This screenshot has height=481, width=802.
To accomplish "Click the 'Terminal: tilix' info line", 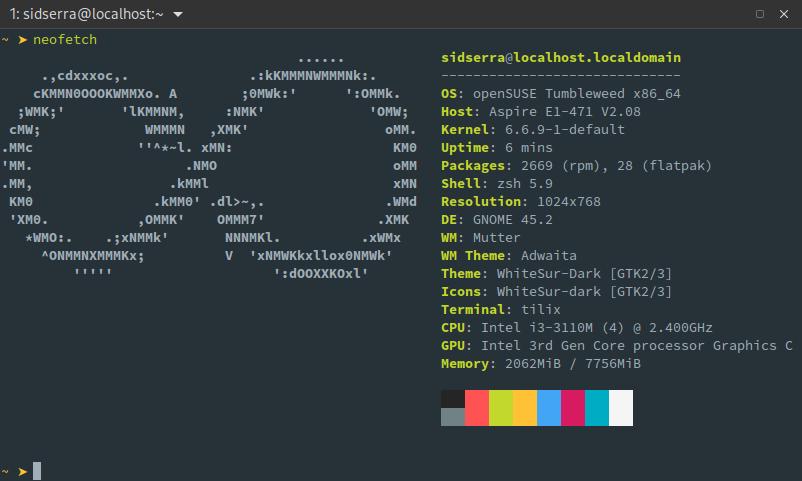I will 501,309.
